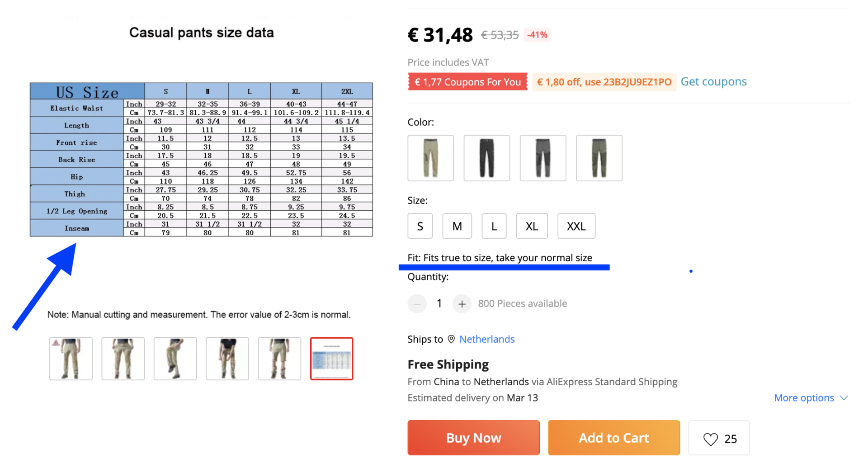Click the heart wishlist icon
868x463 pixels.
[710, 438]
